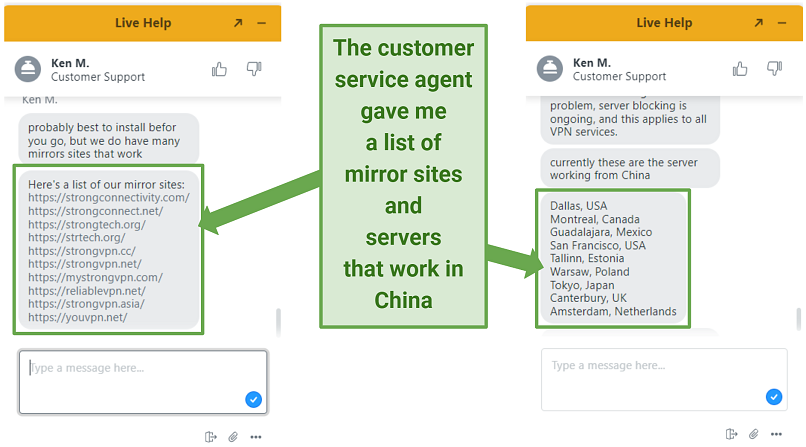This screenshot has height=447, width=806.
Task: Focus the left chat message input field
Action: (143, 382)
